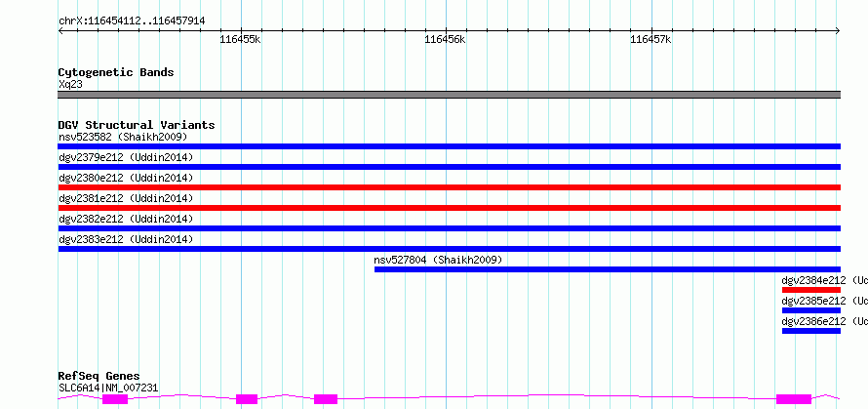Viewport: 868px width, 409px height.
Task: Click the 116457k ruler label
Action: tap(651, 39)
